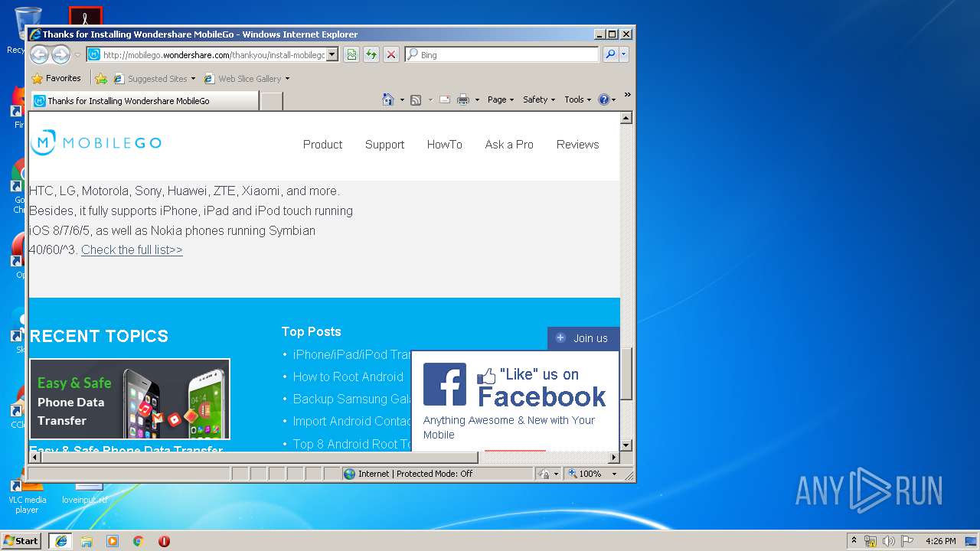
Task: Open the Start menu
Action: (21, 541)
